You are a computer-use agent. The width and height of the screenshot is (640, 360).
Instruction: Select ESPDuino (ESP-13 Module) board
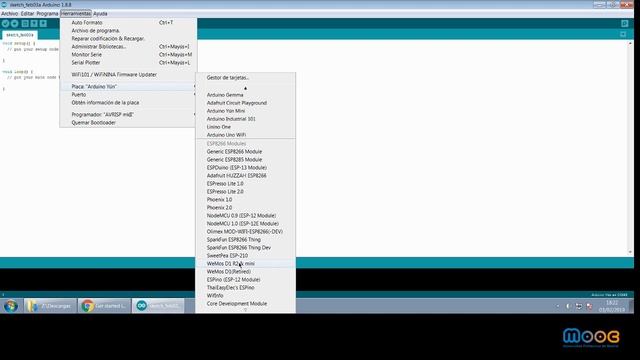(245, 167)
